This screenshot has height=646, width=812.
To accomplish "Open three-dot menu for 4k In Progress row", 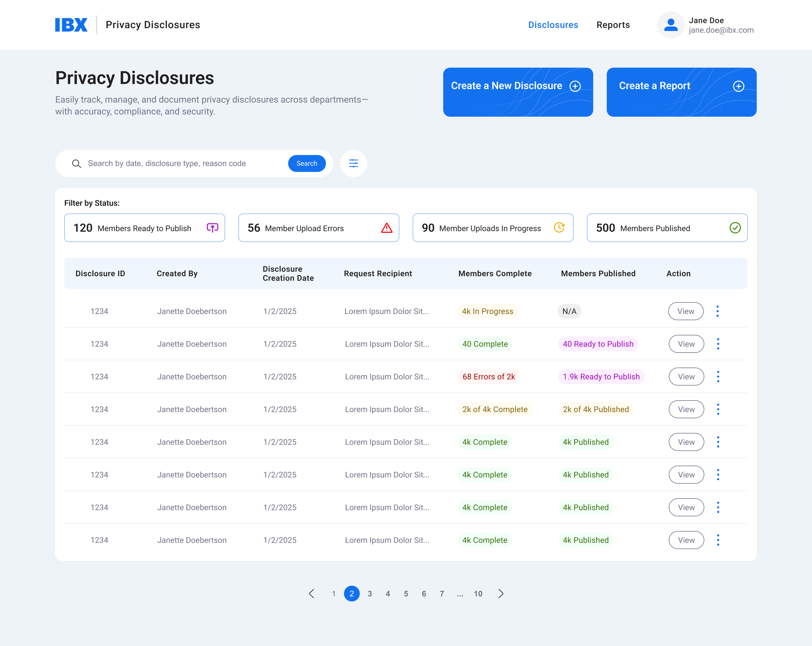I will (717, 311).
